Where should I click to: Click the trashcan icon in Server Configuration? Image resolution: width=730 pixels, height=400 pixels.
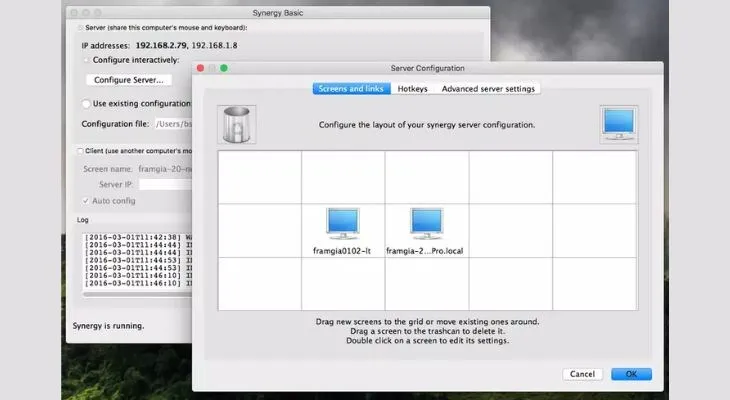(237, 124)
